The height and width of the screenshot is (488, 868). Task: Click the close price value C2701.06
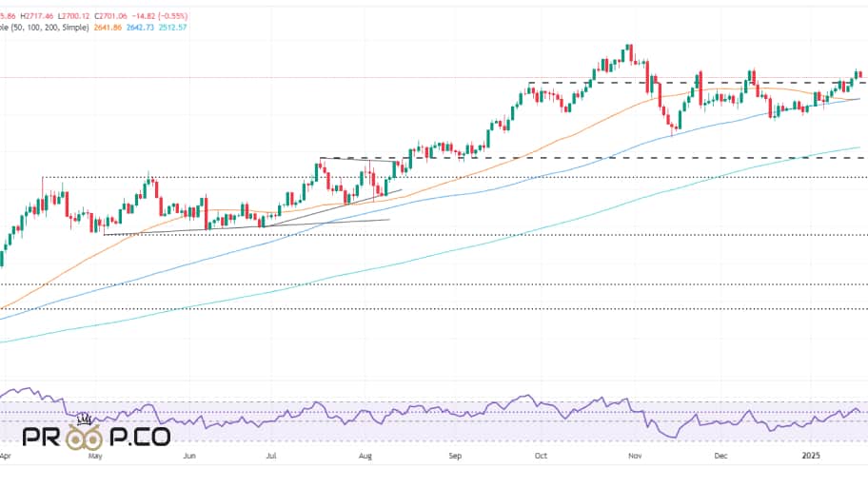[110, 16]
